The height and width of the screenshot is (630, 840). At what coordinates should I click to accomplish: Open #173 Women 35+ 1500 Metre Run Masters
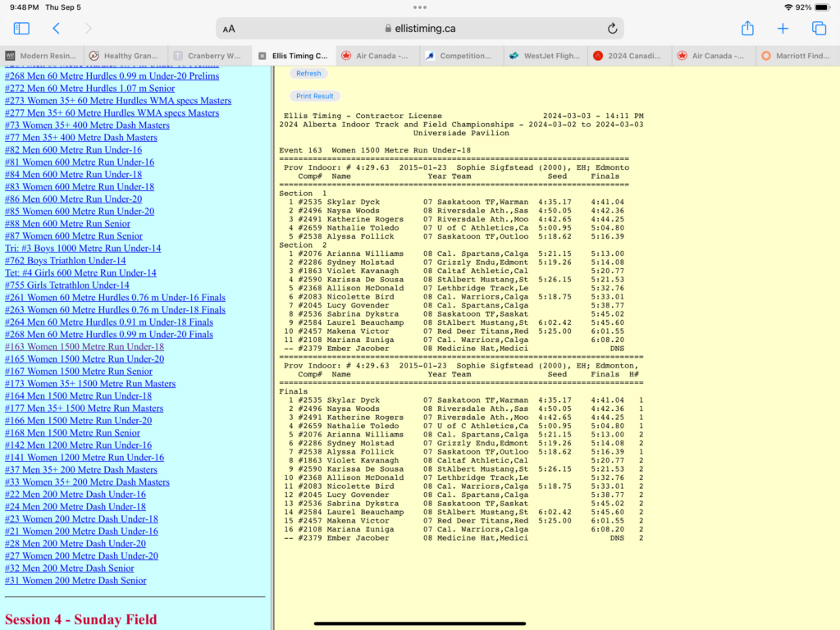click(x=90, y=384)
